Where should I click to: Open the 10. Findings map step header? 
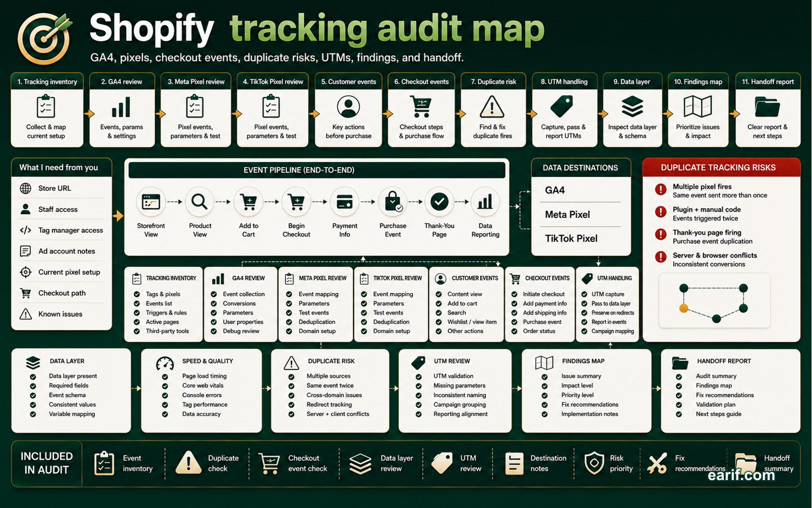point(698,81)
